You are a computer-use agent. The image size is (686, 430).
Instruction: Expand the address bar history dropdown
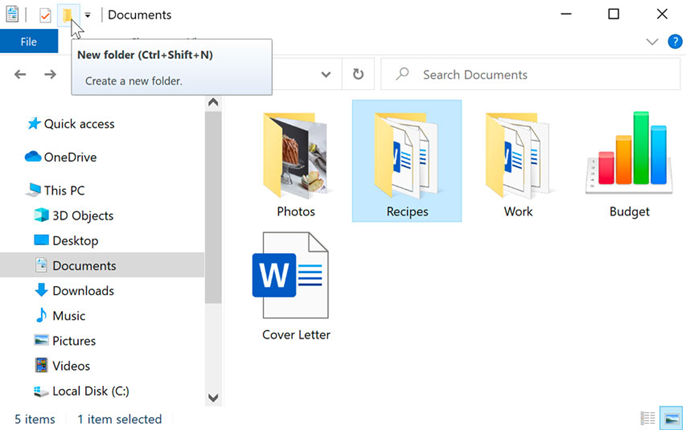pyautogui.click(x=326, y=74)
